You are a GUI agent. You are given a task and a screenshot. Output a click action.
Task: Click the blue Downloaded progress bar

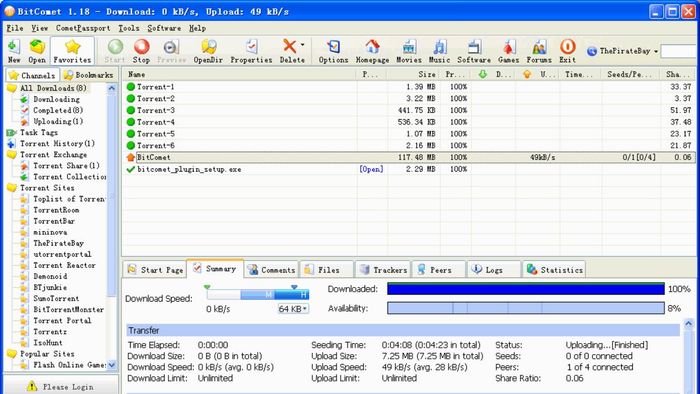click(x=526, y=289)
